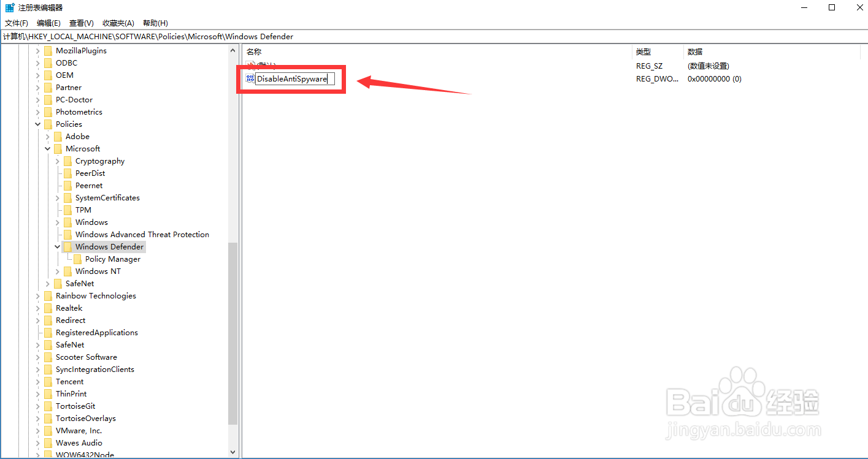Image resolution: width=868 pixels, height=459 pixels.
Task: Open the 收藏夹(A) menu
Action: click(118, 23)
